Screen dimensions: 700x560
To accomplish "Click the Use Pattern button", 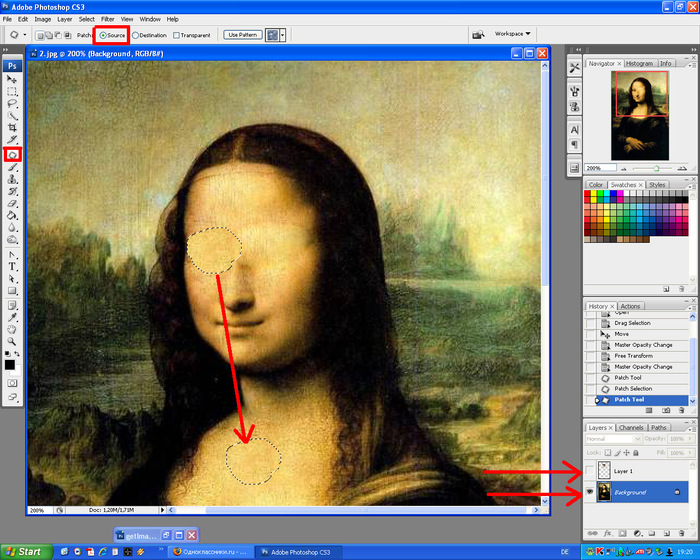I will [x=243, y=35].
